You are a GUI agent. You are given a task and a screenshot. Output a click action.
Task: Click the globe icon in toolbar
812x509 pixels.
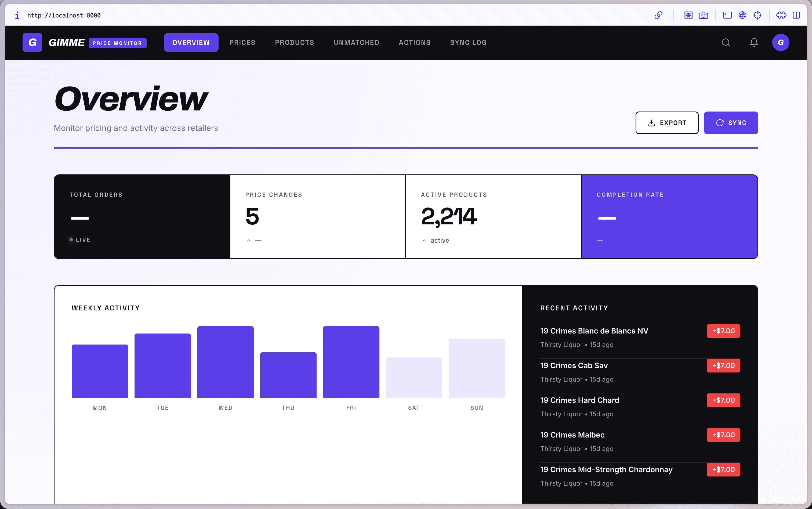tap(742, 15)
